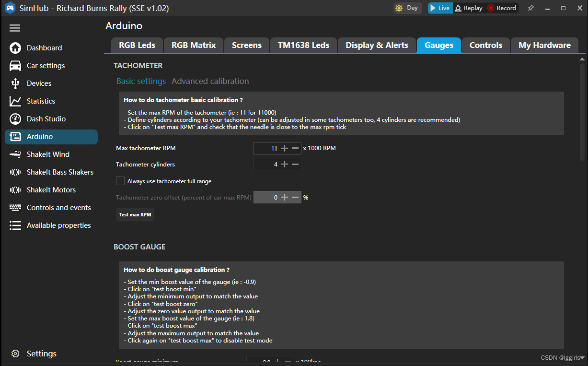Decrease Max tachometer RPM with minus
The image size is (588, 366).
point(295,148)
